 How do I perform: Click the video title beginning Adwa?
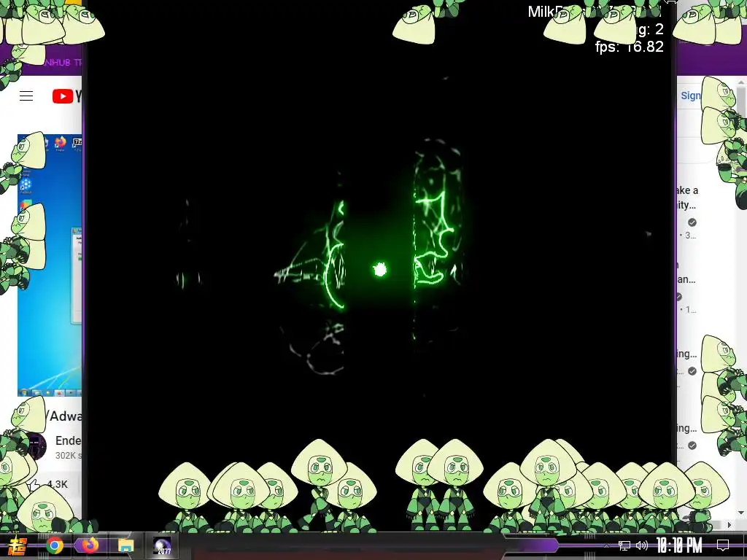[x=64, y=416]
